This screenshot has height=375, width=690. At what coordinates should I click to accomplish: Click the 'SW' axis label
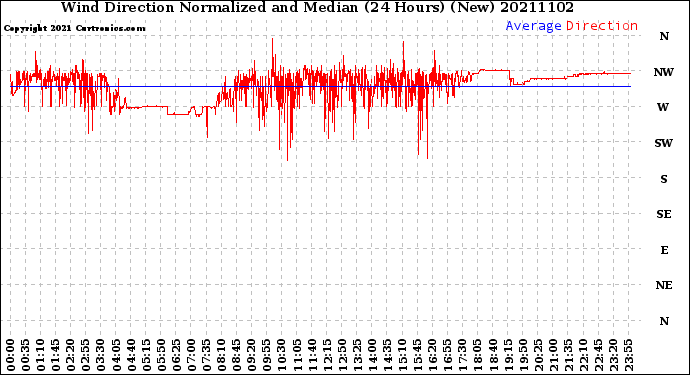point(664,143)
